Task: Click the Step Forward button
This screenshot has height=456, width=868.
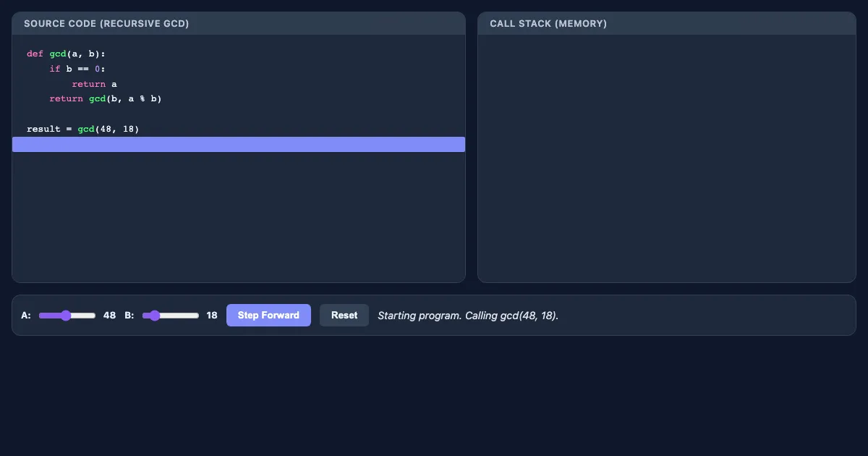Action: pyautogui.click(x=268, y=315)
